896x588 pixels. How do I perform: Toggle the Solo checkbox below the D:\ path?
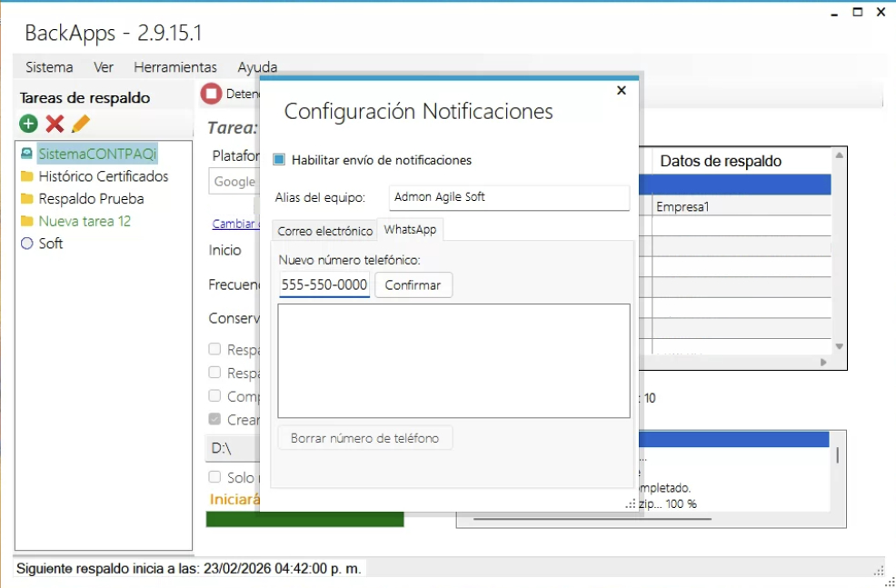tap(214, 476)
